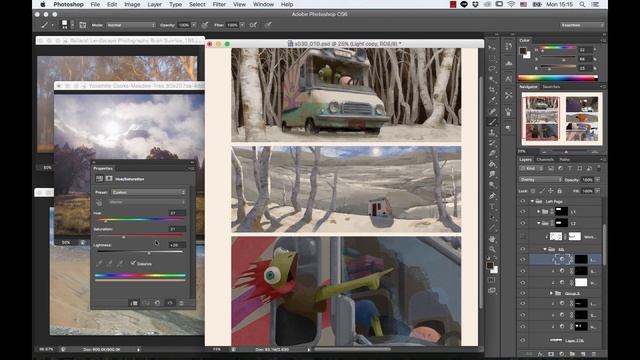Open the Image menu
The width and height of the screenshot is (640, 360).
tap(132, 4)
